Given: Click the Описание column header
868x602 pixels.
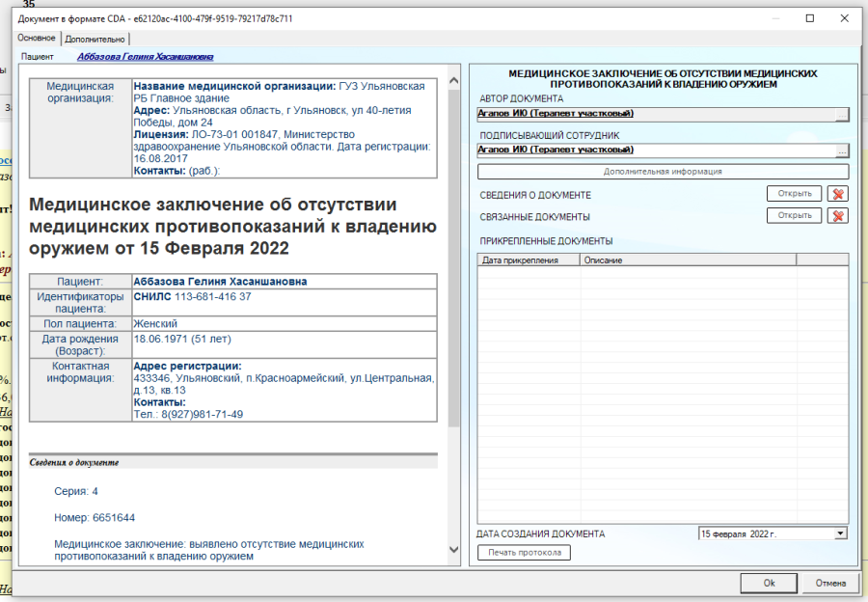Looking at the screenshot, I should coord(688,260).
